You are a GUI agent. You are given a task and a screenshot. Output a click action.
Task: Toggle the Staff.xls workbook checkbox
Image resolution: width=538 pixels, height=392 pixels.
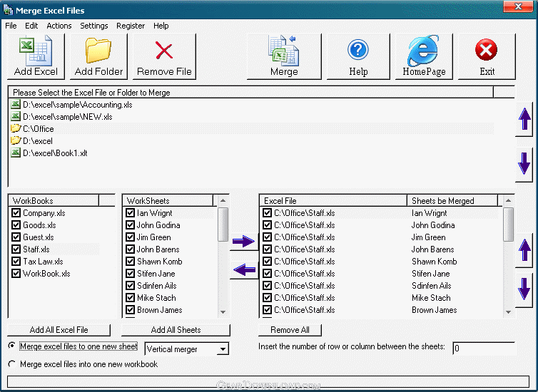click(x=16, y=249)
